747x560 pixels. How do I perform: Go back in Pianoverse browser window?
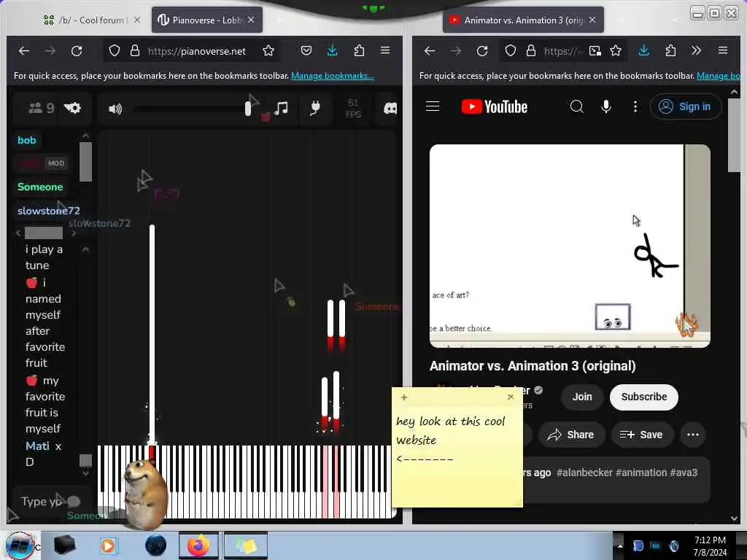24,51
